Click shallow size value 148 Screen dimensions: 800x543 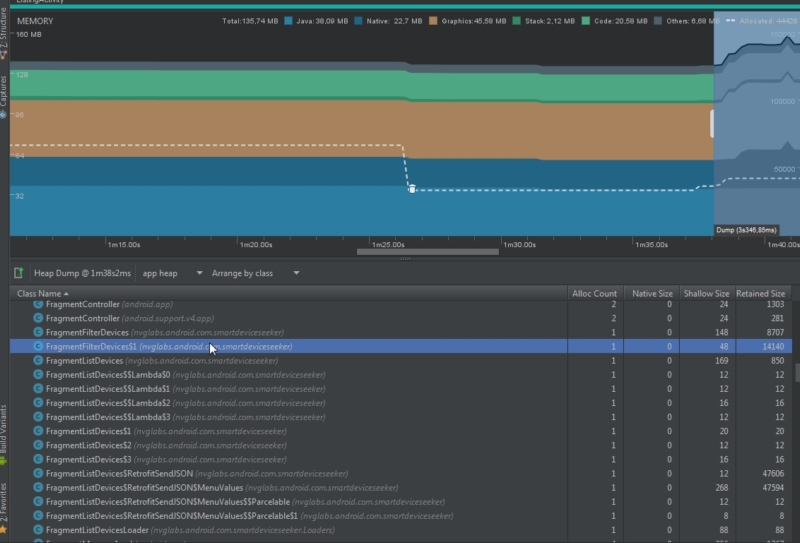[x=722, y=332]
